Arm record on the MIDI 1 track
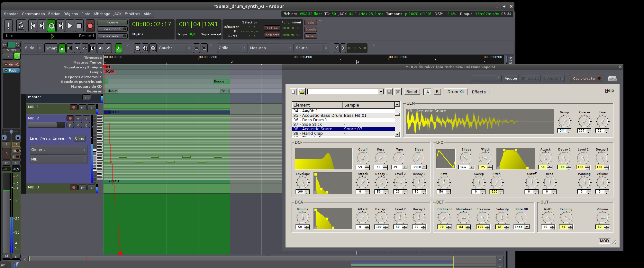 pos(74,107)
